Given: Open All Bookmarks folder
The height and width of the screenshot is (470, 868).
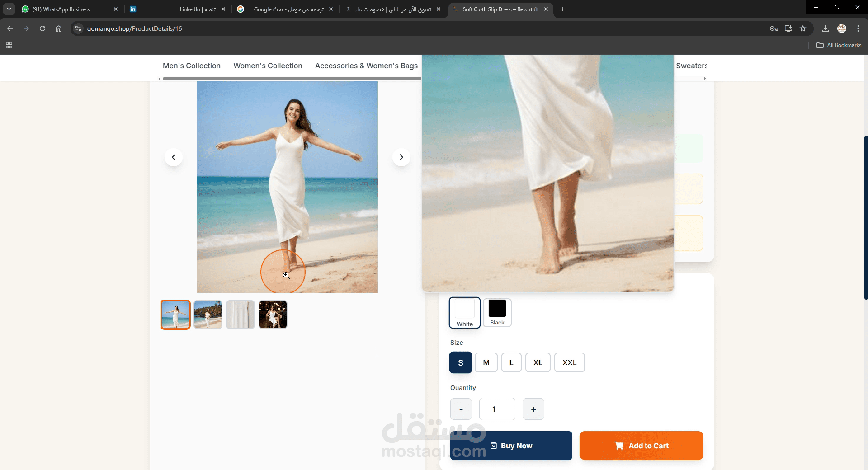Looking at the screenshot, I should 839,45.
